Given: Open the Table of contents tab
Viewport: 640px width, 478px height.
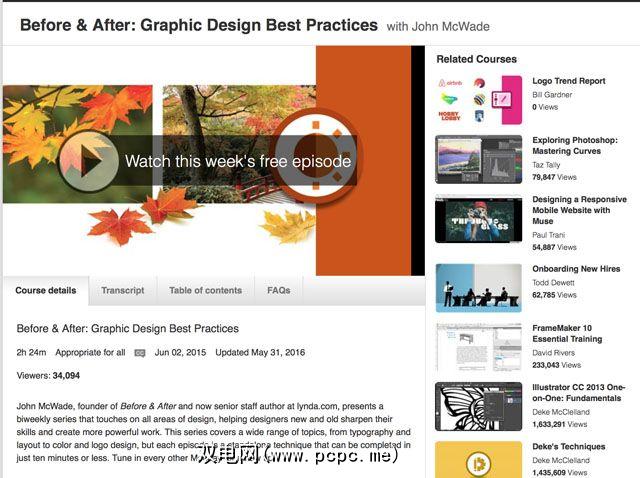Looking at the screenshot, I should [206, 290].
